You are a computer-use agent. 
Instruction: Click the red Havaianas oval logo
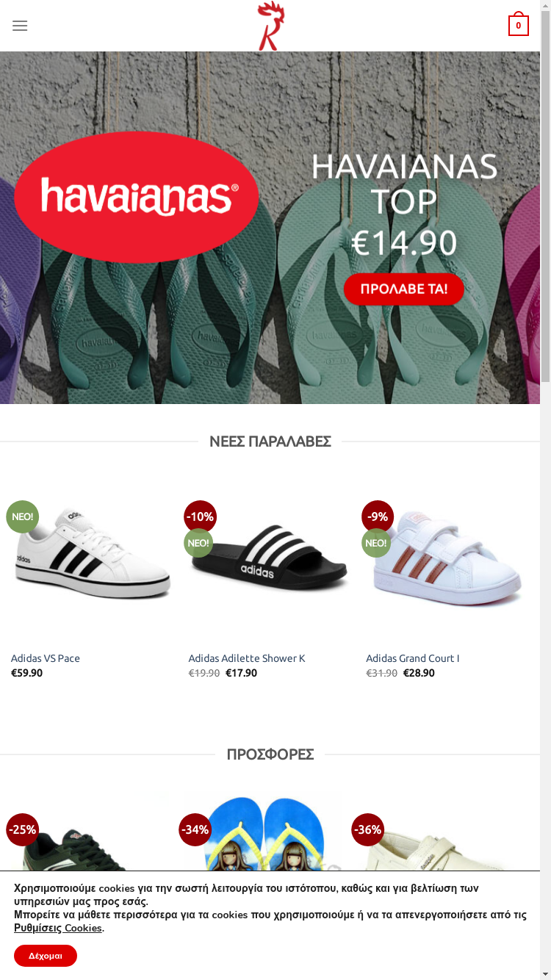[x=137, y=197]
